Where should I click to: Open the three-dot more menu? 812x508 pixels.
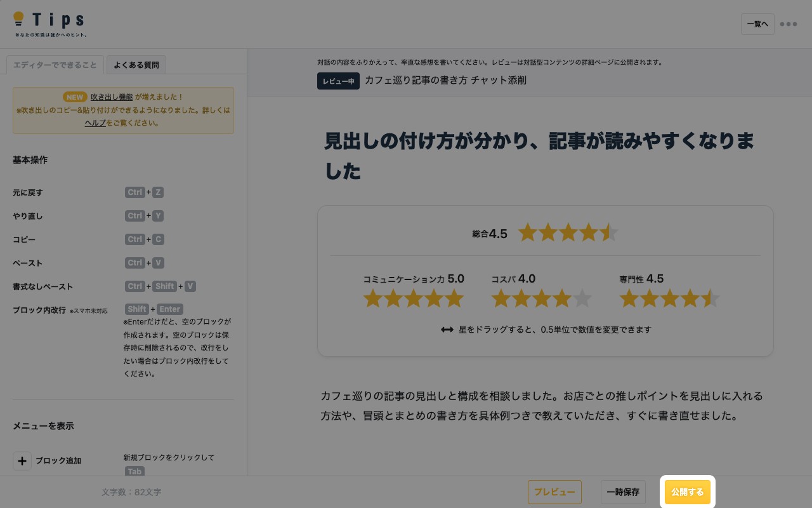[789, 24]
